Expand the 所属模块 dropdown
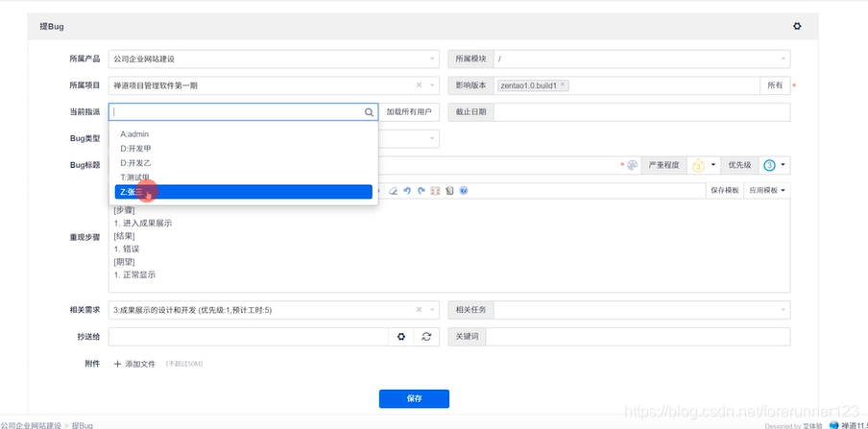 click(784, 59)
